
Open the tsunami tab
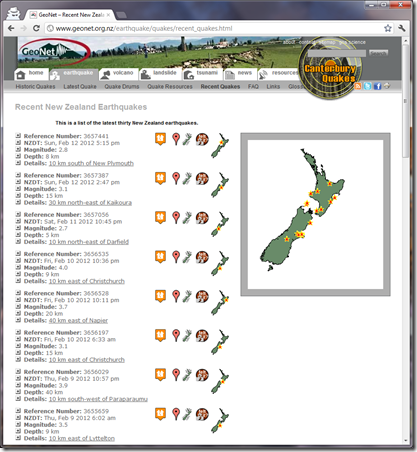pos(202,74)
